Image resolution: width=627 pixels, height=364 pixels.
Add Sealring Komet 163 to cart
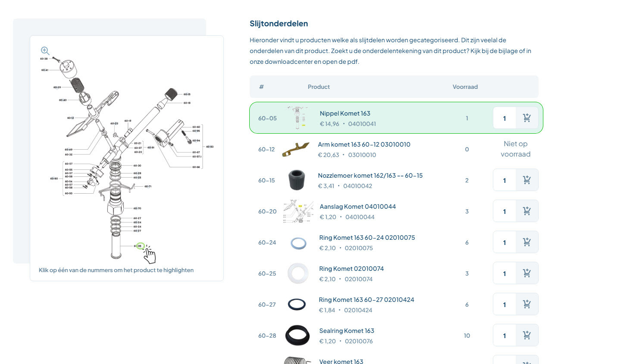[527, 336]
